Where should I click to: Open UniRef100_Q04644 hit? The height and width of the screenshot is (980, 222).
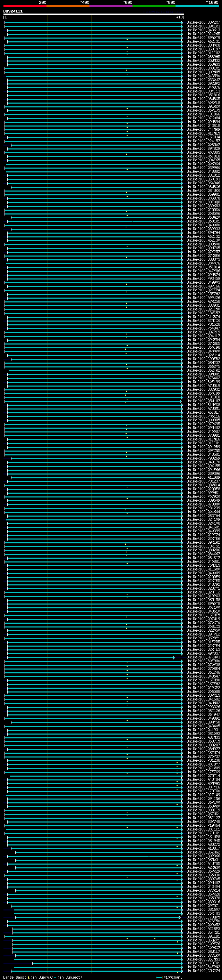(x=203, y=512)
